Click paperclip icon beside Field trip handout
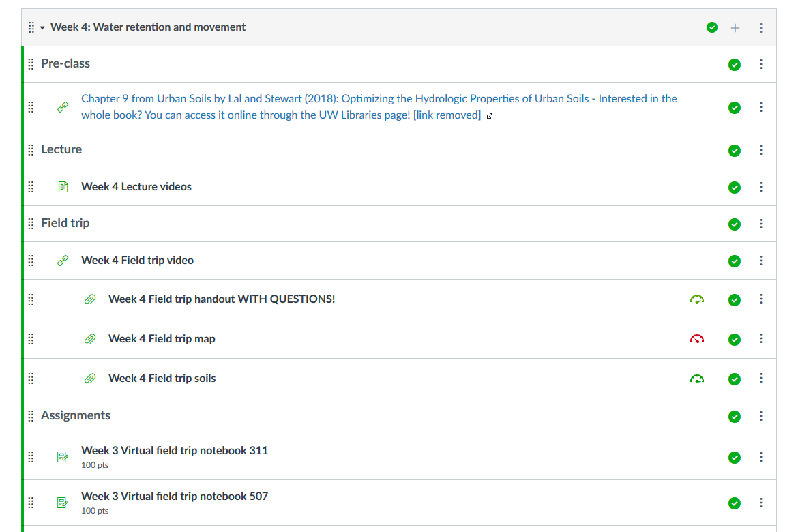The width and height of the screenshot is (798, 532). pyautogui.click(x=89, y=299)
